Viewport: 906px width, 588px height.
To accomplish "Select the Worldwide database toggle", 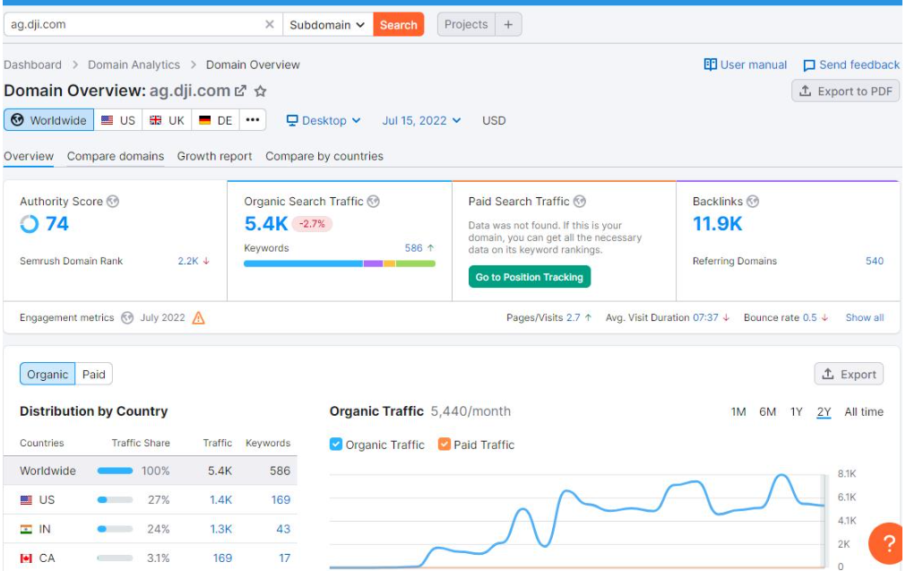I will pos(49,120).
